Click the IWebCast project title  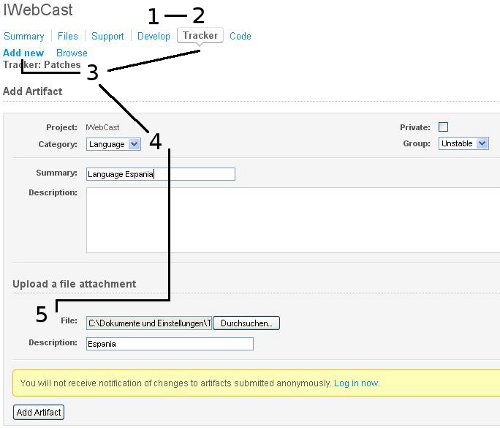click(x=38, y=9)
